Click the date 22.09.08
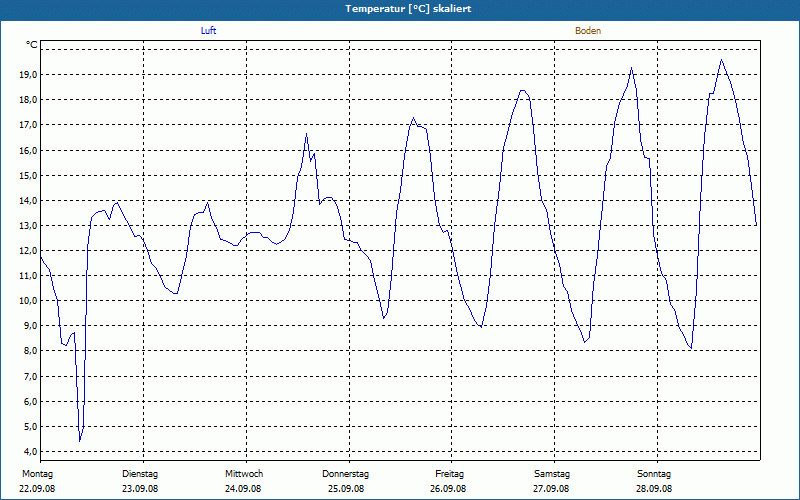 point(37,489)
